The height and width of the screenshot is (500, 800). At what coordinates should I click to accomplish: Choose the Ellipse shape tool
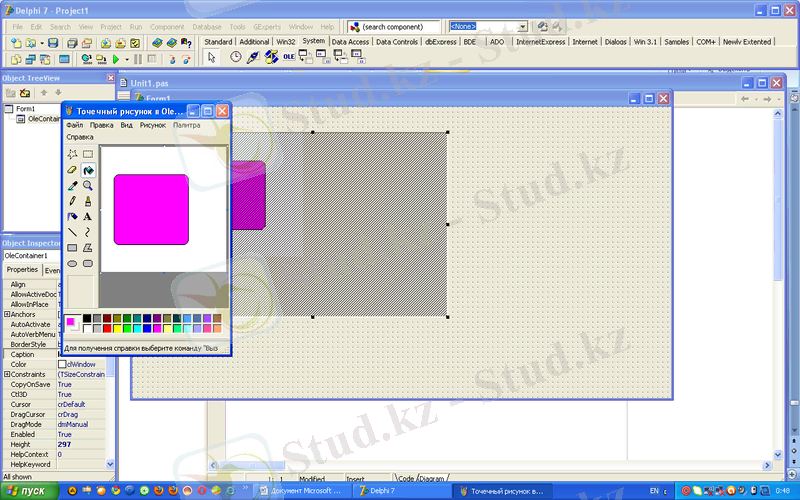pos(72,264)
